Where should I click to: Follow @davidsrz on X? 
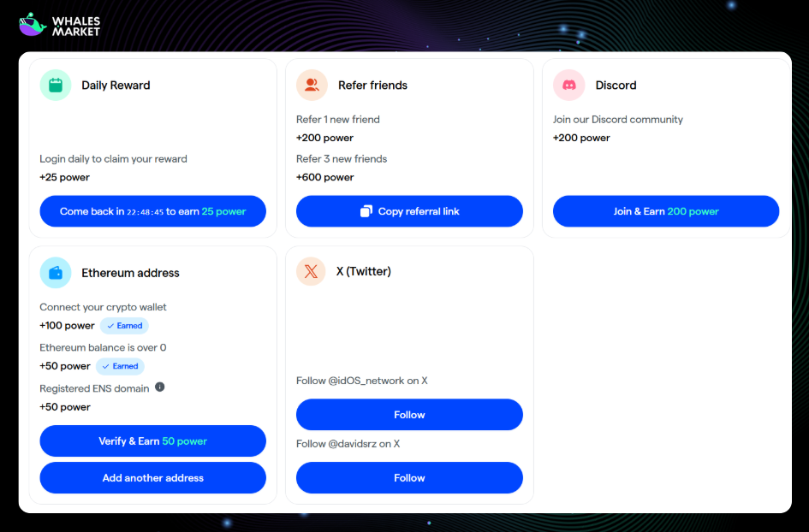click(409, 478)
